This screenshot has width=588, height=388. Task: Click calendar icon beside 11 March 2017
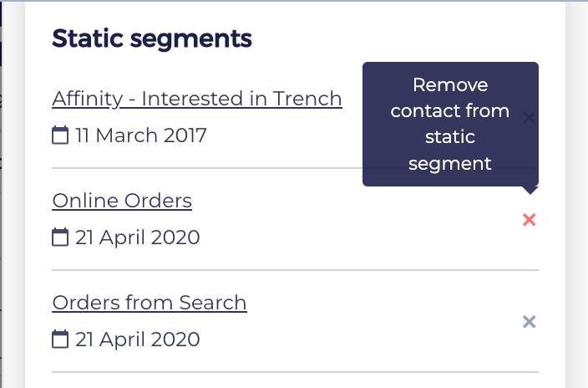click(x=60, y=135)
